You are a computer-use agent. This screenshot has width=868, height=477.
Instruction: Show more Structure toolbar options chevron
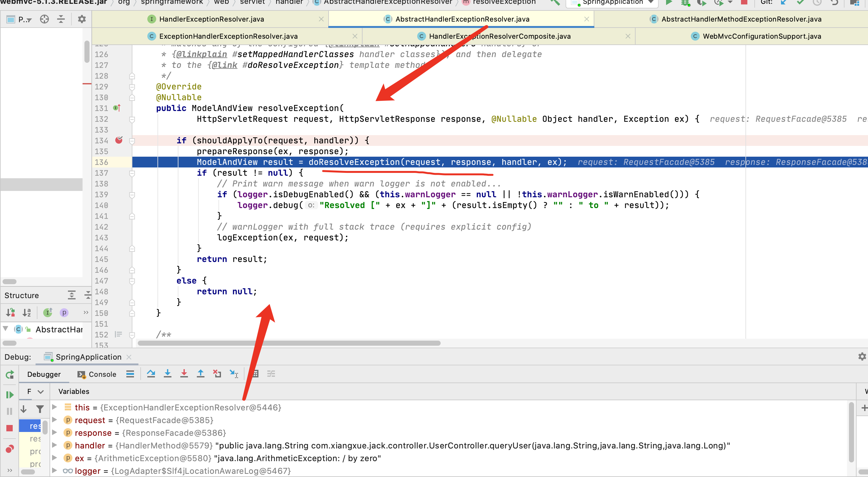tap(86, 313)
